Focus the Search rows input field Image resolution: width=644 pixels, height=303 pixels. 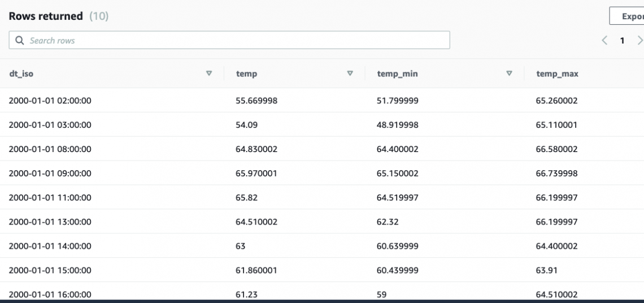237,41
